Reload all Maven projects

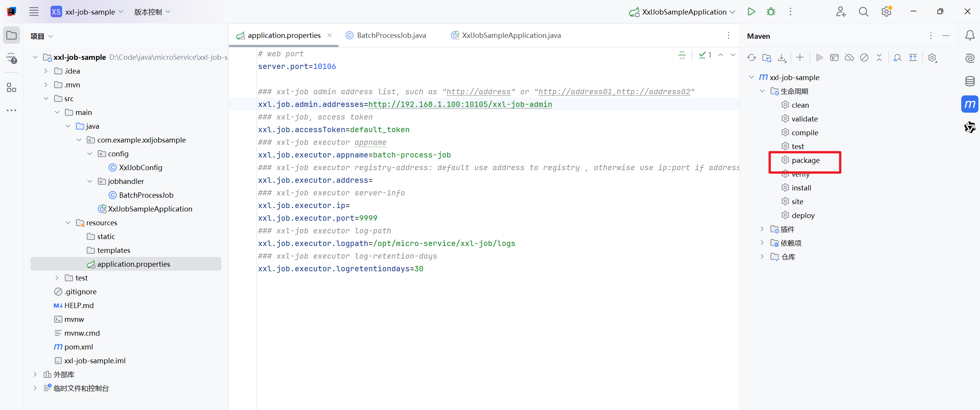(x=752, y=57)
